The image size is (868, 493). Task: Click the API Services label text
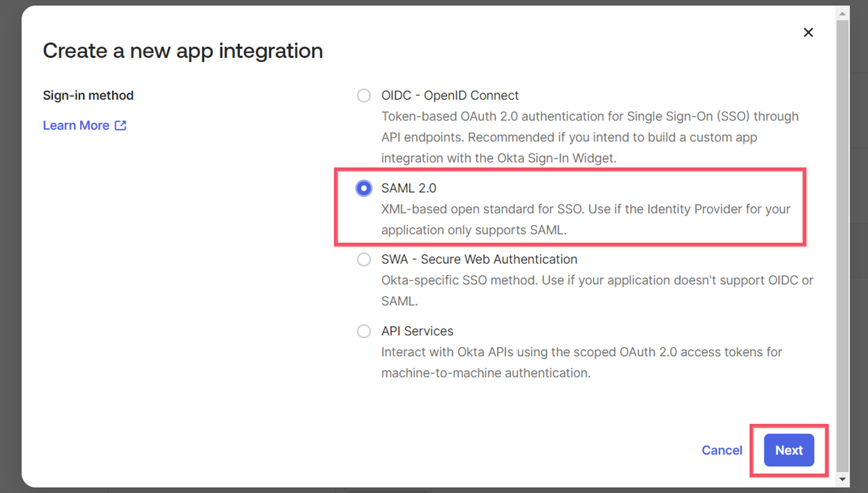click(x=417, y=331)
